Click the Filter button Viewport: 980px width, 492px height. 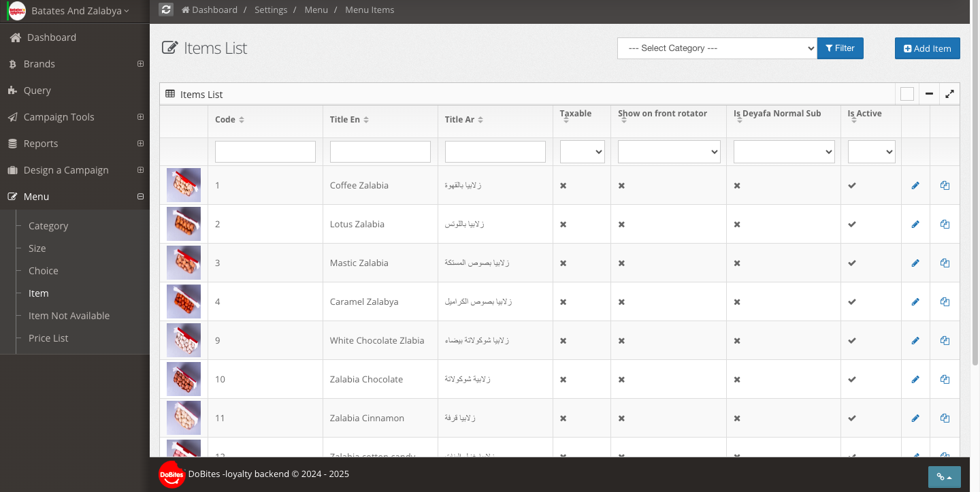tap(840, 48)
